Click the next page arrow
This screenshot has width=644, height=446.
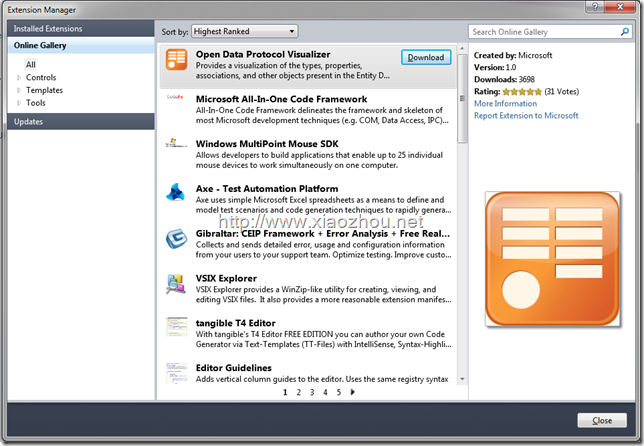pyautogui.click(x=352, y=392)
